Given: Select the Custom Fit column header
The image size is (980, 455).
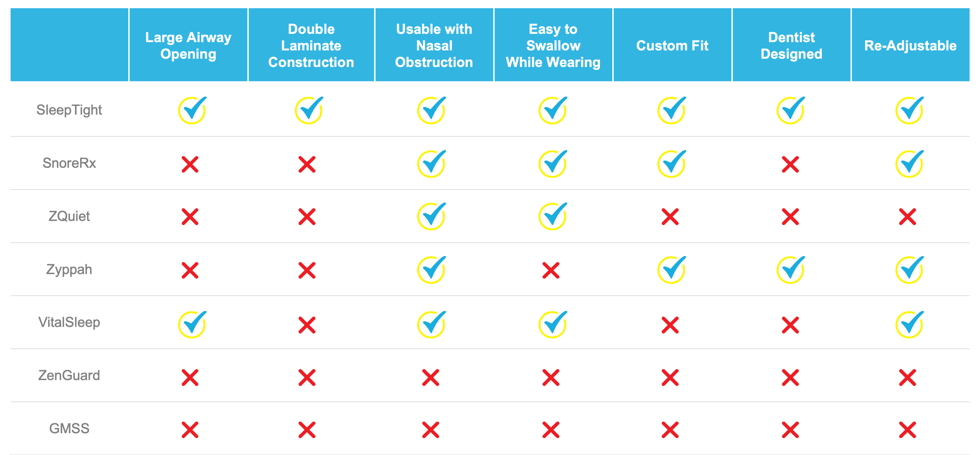Looking at the screenshot, I should pos(672,45).
